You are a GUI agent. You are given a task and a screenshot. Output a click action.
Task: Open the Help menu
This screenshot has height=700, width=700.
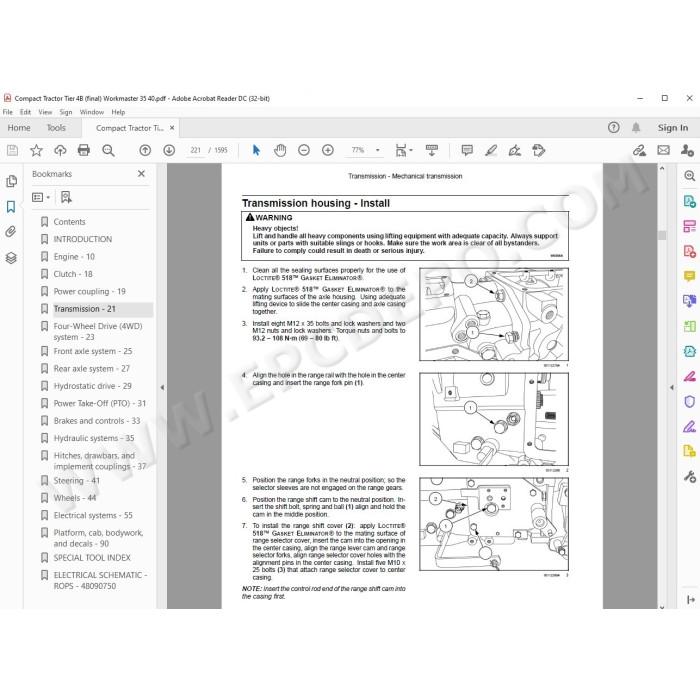pyautogui.click(x=118, y=112)
